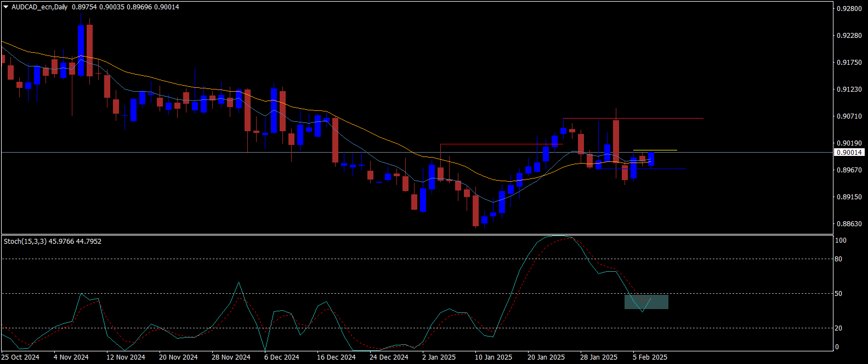Screen dimensions: 868x364
Task: Click the 0.92280 price scale label
Action: coord(848,35)
